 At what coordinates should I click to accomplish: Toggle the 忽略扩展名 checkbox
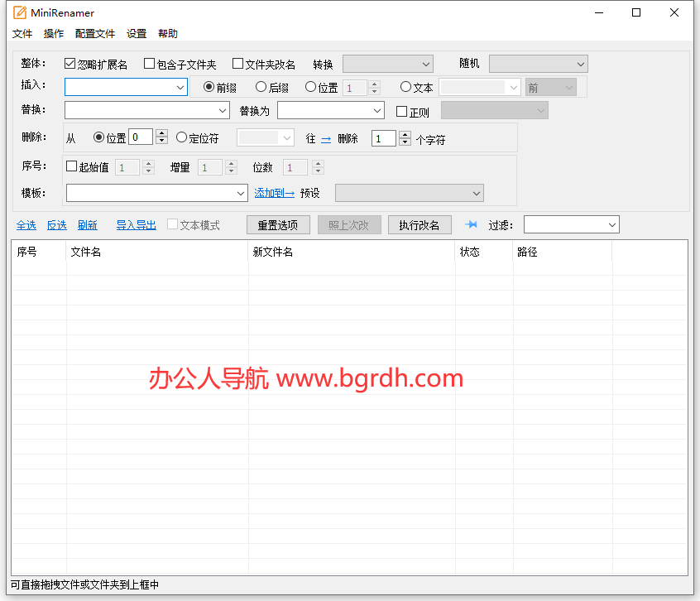click(70, 64)
